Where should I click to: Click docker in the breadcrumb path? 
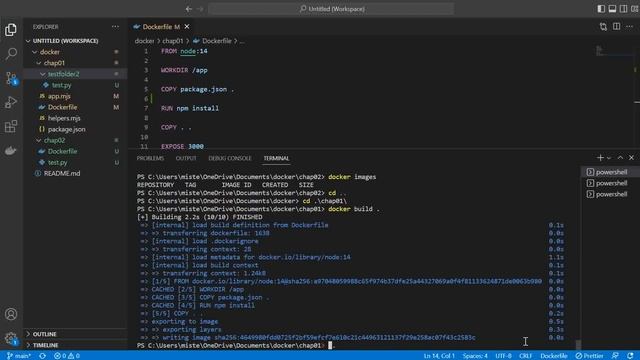(144, 41)
